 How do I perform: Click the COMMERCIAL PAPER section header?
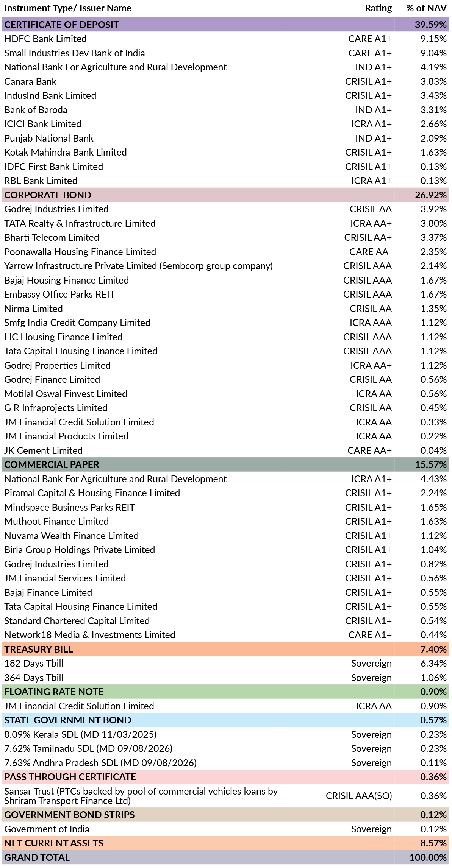pos(225,464)
